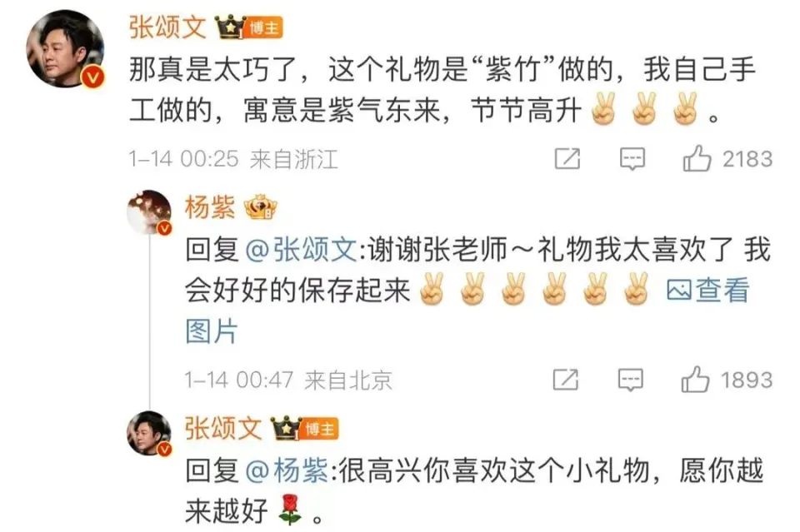Open the username 张颂文 on last reply

(223, 428)
